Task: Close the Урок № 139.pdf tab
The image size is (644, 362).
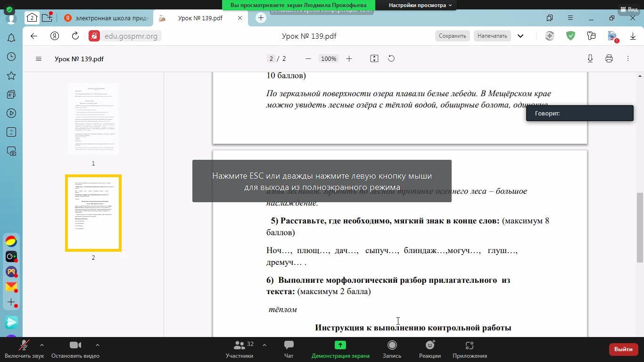Action: click(x=240, y=18)
